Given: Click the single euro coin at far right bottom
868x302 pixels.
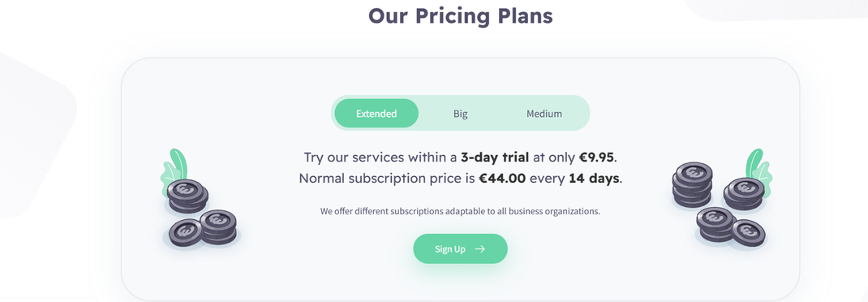Looking at the screenshot, I should click(748, 233).
